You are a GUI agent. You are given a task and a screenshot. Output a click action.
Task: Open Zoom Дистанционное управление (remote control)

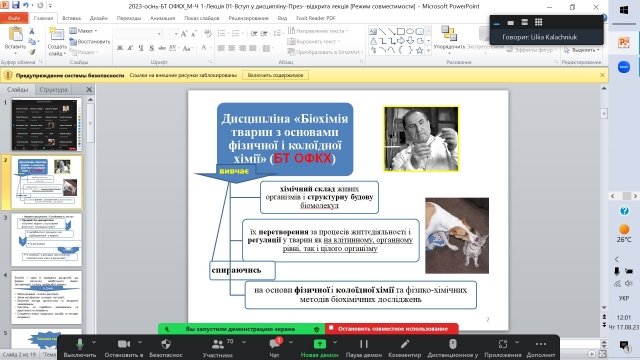click(x=453, y=348)
